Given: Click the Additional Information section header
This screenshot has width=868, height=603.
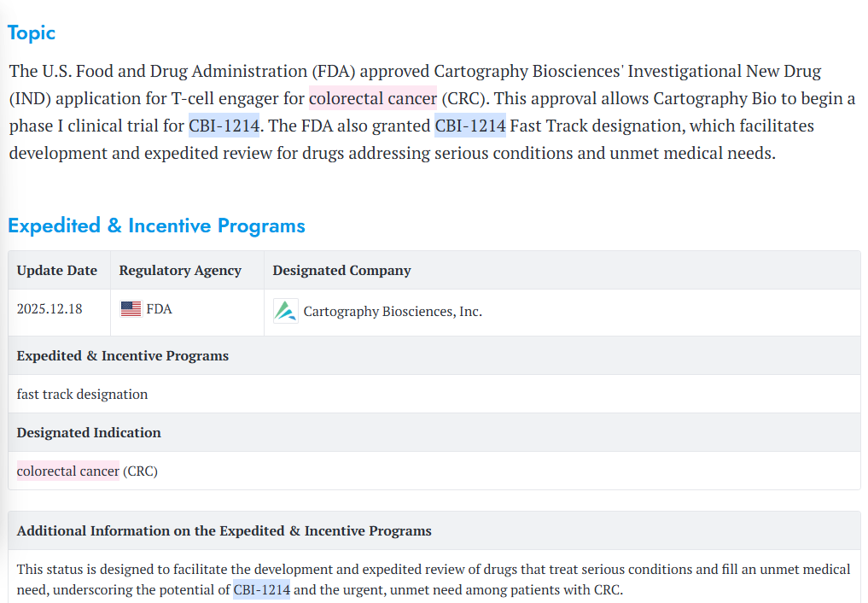Looking at the screenshot, I should [224, 531].
